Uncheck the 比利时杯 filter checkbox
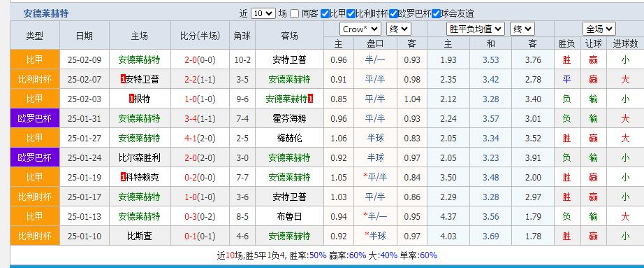This screenshot has height=268, width=644. (x=351, y=13)
